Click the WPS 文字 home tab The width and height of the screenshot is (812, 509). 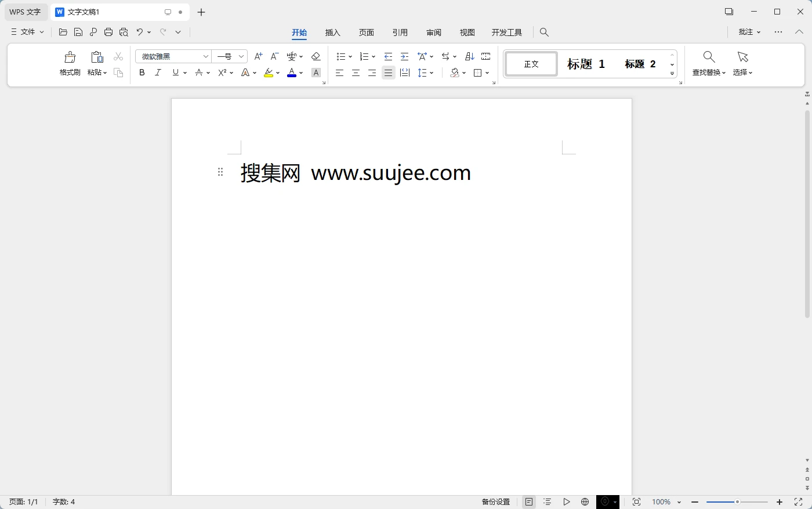click(x=25, y=12)
